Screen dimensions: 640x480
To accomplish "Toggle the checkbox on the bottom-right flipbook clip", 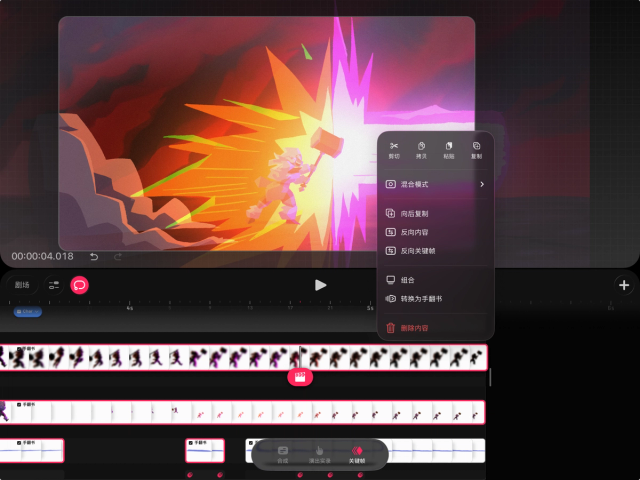I will [x=251, y=443].
